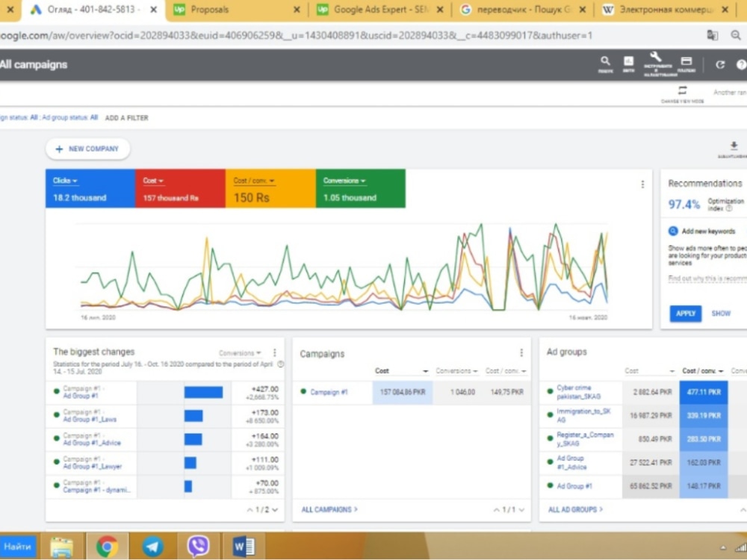The image size is (747, 560).
Task: Click the Add new keywords recommendation icon
Action: 673,231
